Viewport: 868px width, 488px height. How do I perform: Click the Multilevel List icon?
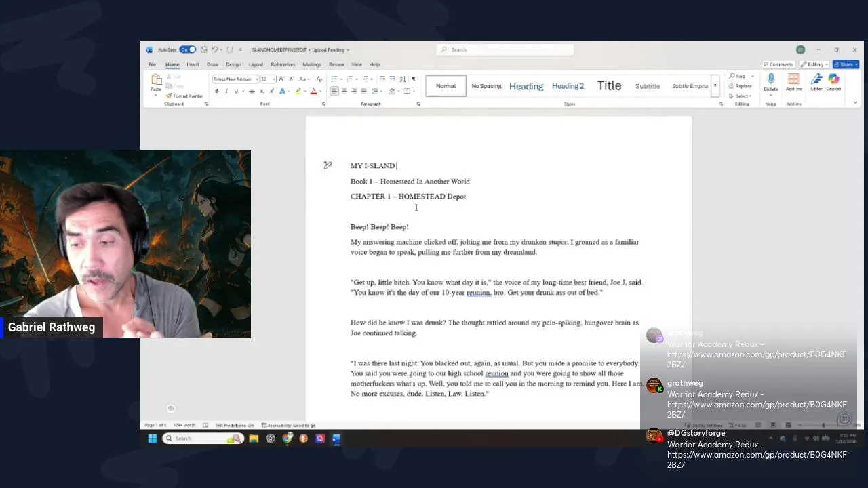[x=366, y=79]
